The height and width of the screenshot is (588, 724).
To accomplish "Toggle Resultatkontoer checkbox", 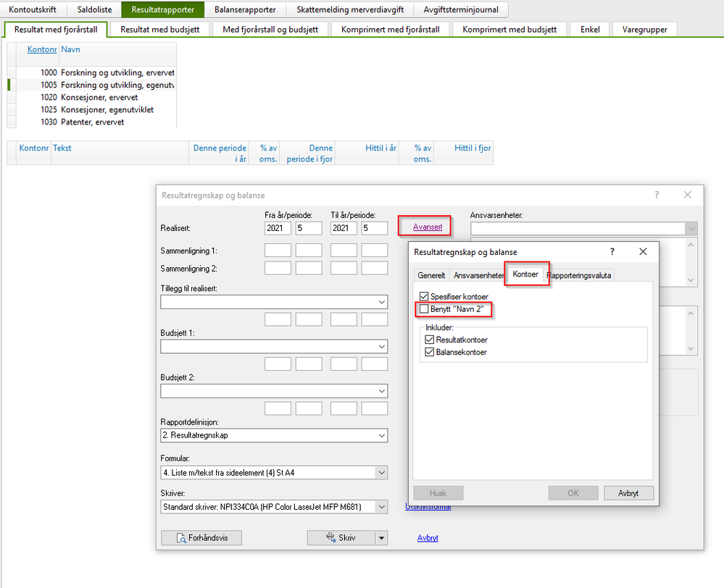I will coord(430,340).
